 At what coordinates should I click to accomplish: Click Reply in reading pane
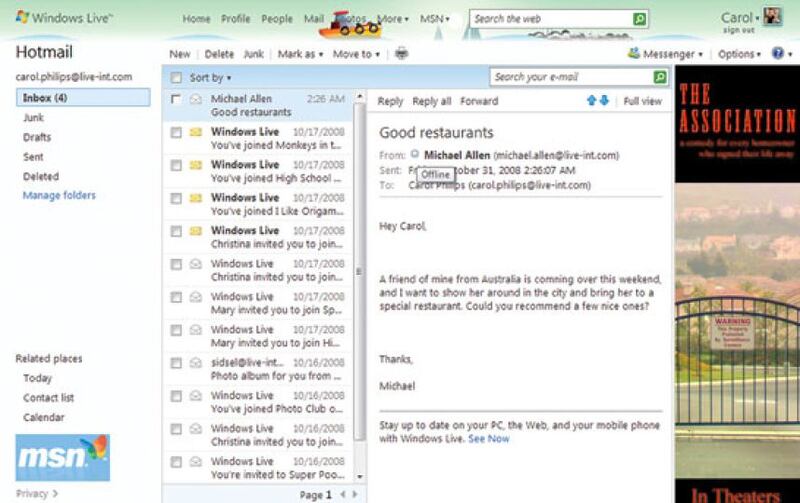point(390,101)
